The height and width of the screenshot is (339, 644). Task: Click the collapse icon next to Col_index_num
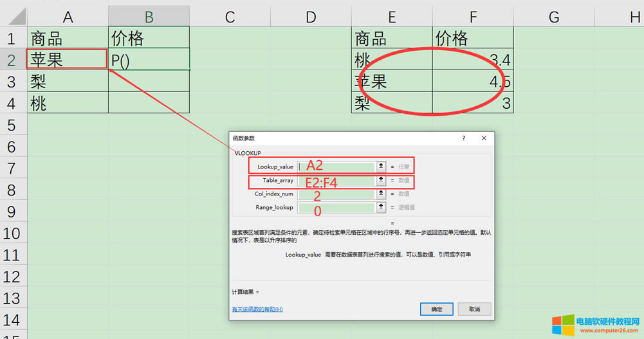(x=381, y=194)
